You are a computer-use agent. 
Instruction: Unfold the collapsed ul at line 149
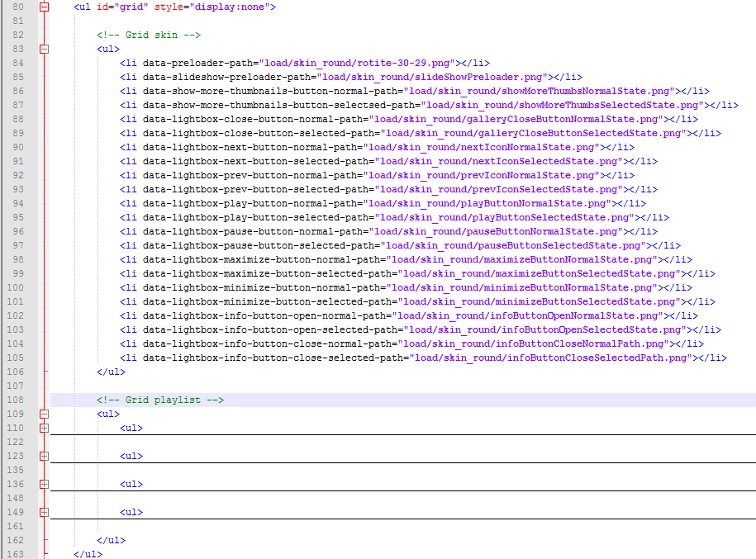[x=45, y=512]
